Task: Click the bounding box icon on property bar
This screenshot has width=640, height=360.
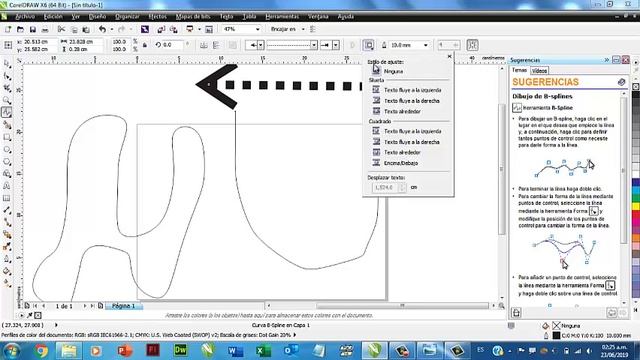Action: coord(473,45)
